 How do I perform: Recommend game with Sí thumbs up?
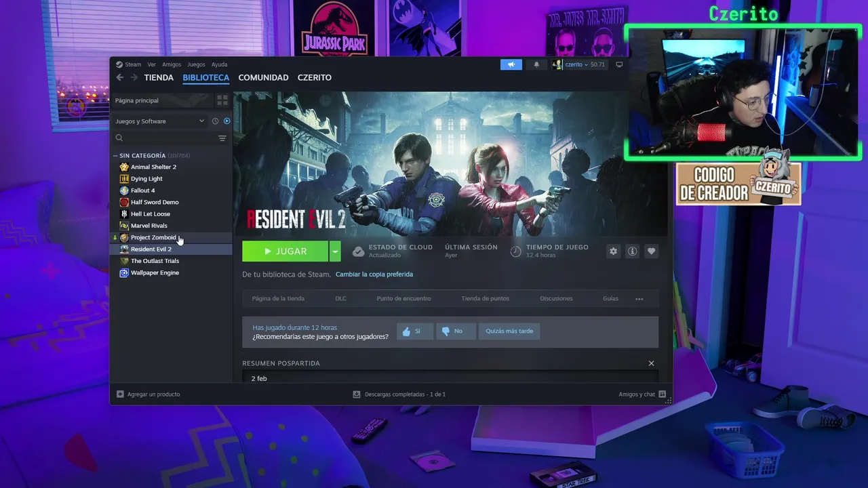(x=415, y=331)
